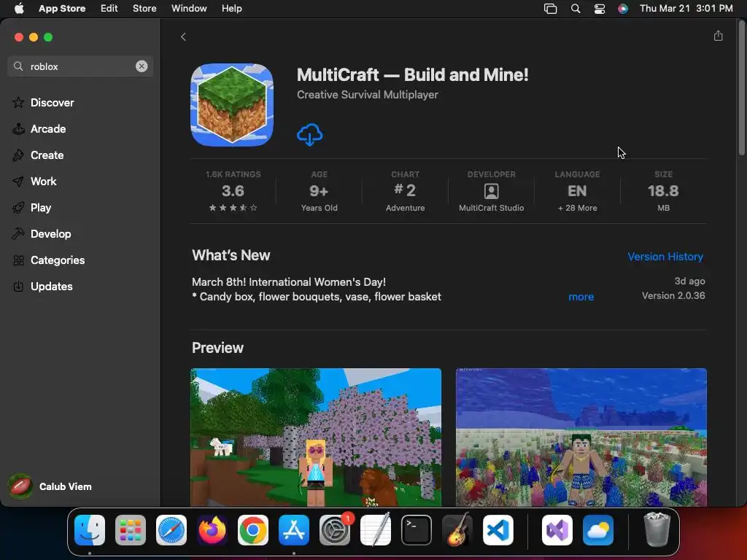747x560 pixels.
Task: Open the Edit menu
Action: tap(109, 9)
